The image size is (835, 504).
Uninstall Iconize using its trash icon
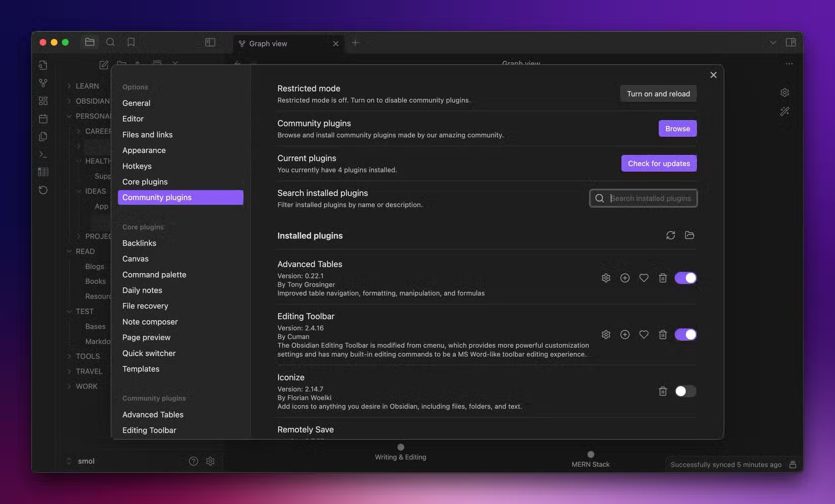click(x=663, y=391)
